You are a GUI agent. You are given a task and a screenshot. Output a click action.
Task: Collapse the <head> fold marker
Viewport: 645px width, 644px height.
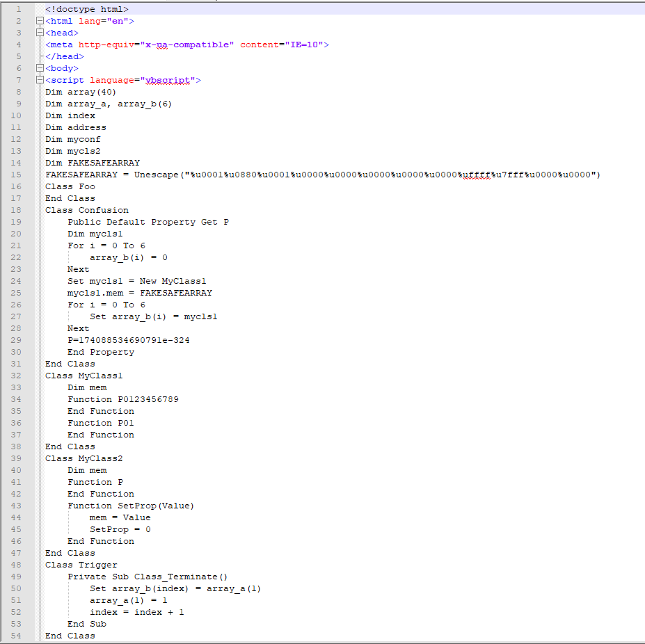(40, 33)
